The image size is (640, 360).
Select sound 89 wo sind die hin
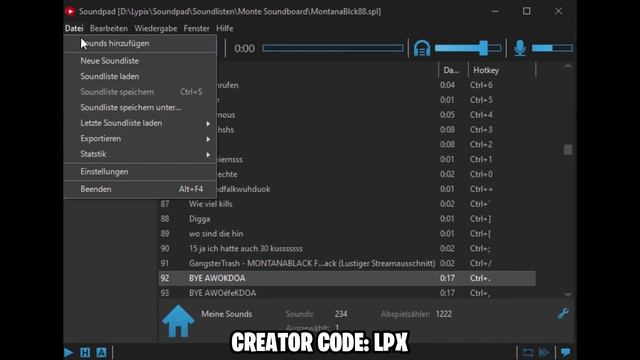tap(347, 233)
